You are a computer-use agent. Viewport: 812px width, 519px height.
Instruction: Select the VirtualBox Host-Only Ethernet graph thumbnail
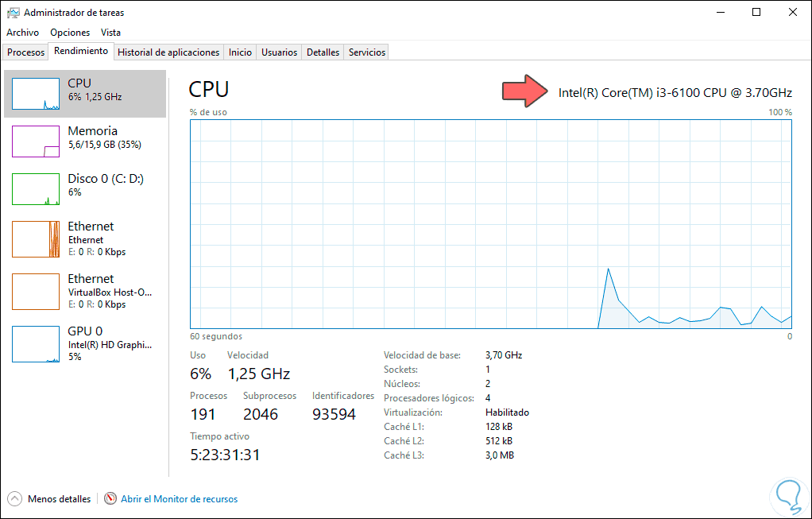point(36,292)
